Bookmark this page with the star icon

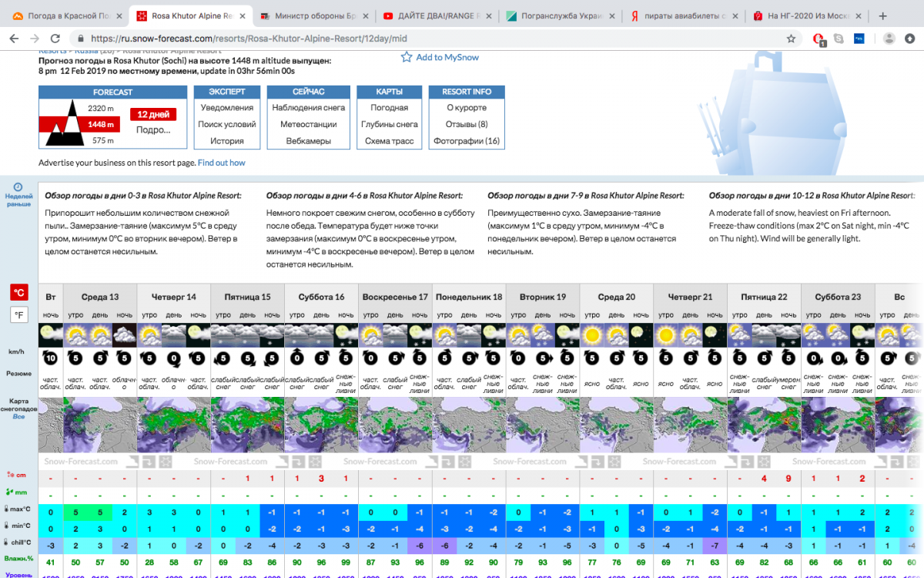(791, 38)
